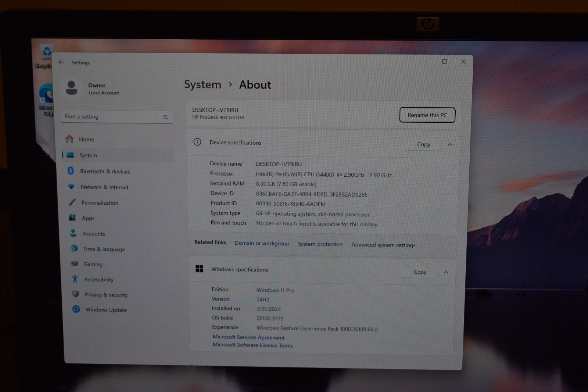Viewport: 588px width, 392px height.
Task: Click the Installed on date 3/31/2024
Action: coord(269,309)
